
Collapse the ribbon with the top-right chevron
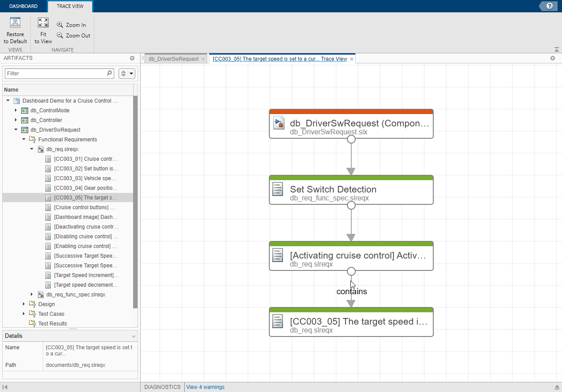point(557,49)
